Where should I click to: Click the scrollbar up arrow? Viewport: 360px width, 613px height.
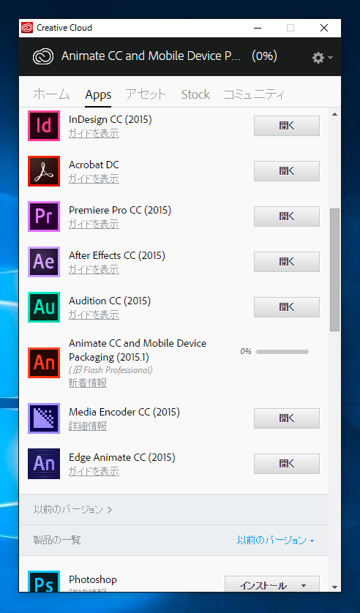335,115
